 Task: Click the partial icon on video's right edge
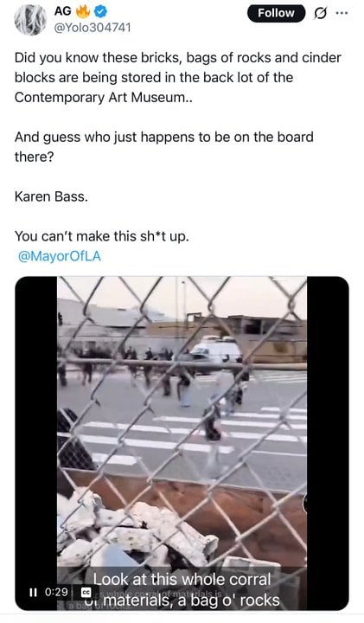point(305,503)
